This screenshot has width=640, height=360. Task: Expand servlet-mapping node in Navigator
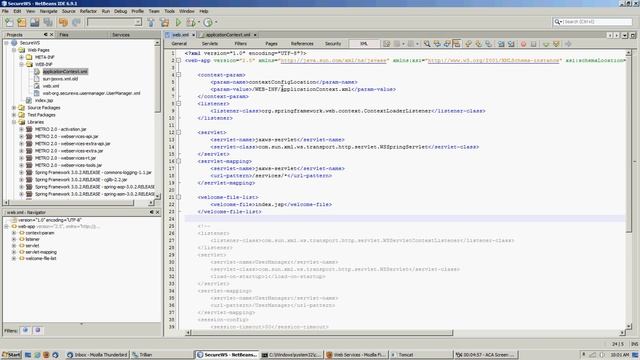click(14, 252)
